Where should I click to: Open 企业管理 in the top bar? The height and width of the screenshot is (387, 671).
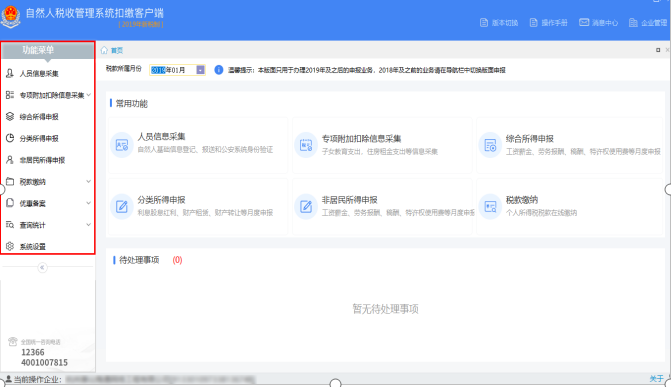pyautogui.click(x=648, y=23)
